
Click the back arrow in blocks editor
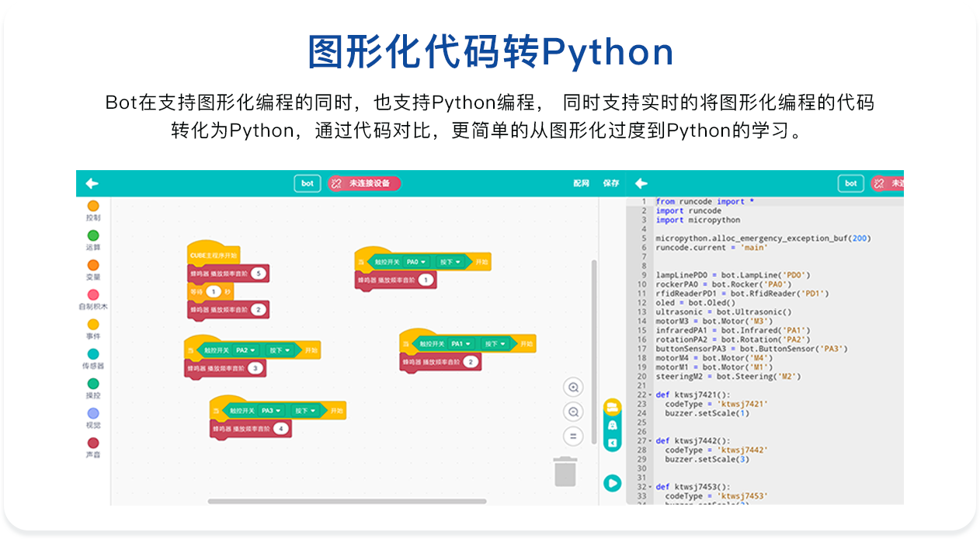pos(92,183)
